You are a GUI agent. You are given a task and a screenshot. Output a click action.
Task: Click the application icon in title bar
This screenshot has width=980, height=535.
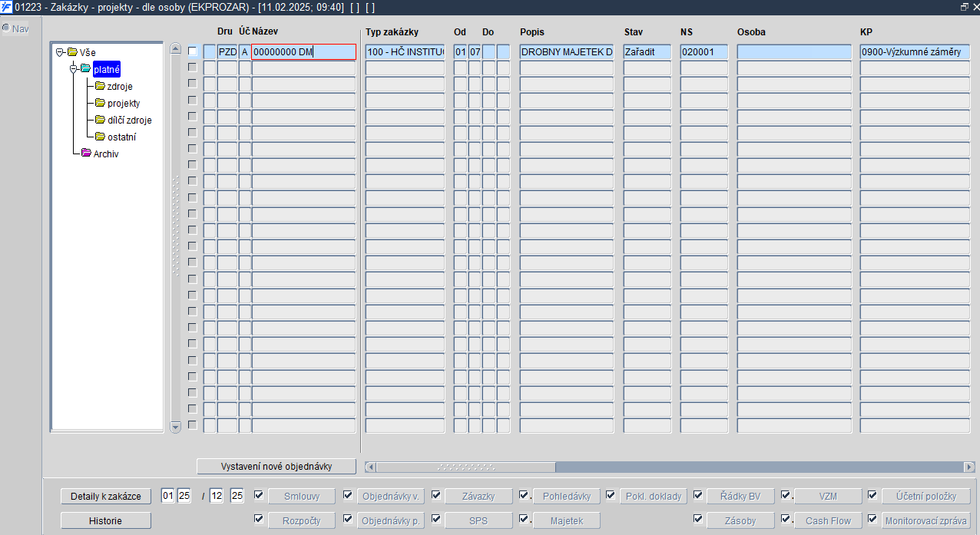pyautogui.click(x=6, y=7)
